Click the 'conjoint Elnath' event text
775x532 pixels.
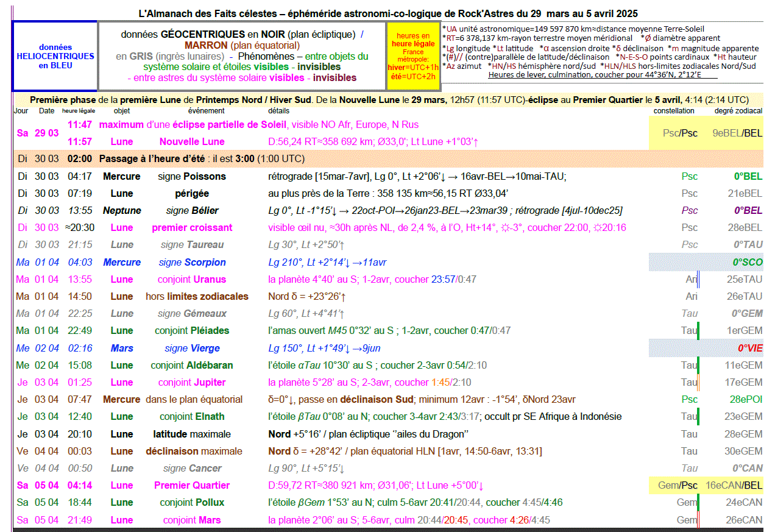(x=192, y=417)
